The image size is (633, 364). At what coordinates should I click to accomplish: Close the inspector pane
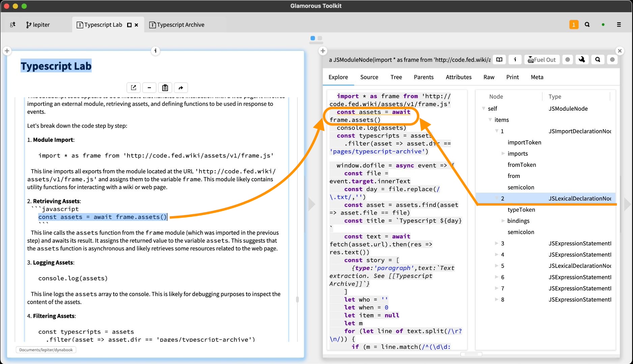[620, 51]
